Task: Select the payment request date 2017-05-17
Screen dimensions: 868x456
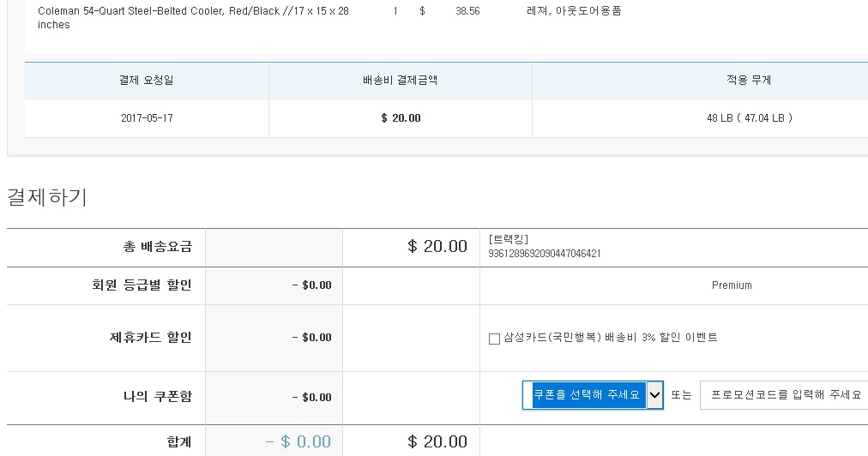Action: pos(147,118)
